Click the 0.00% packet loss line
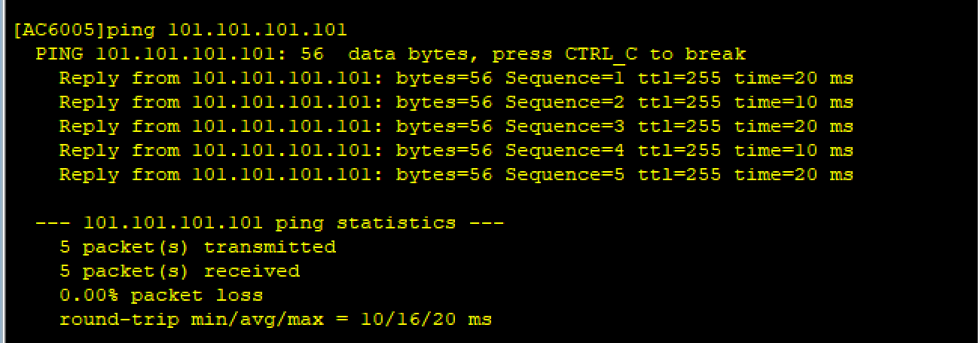Viewport: 980px width, 343px height. [x=161, y=296]
